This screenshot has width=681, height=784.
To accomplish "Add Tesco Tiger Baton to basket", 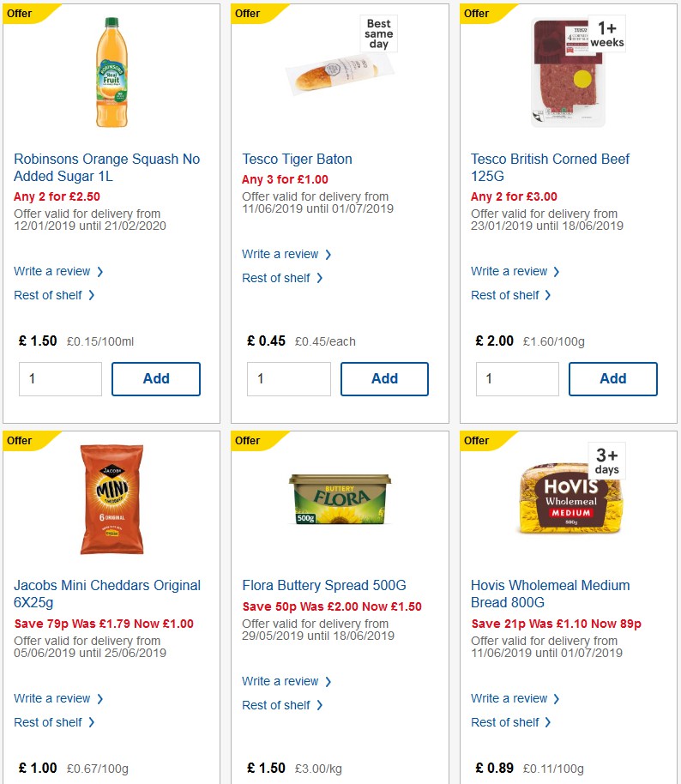I will [384, 378].
